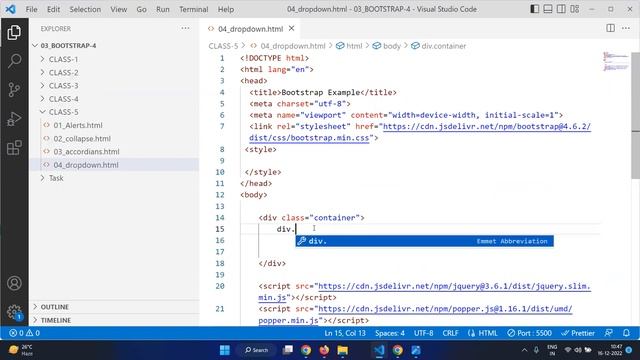Open 03_accordians.html file
Image resolution: width=640 pixels, height=360 pixels.
(114, 151)
